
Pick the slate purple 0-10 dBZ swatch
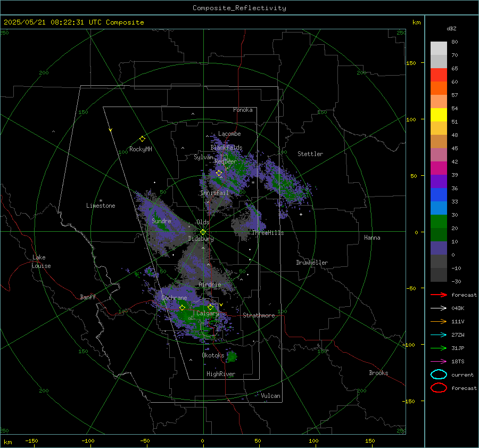pos(439,248)
